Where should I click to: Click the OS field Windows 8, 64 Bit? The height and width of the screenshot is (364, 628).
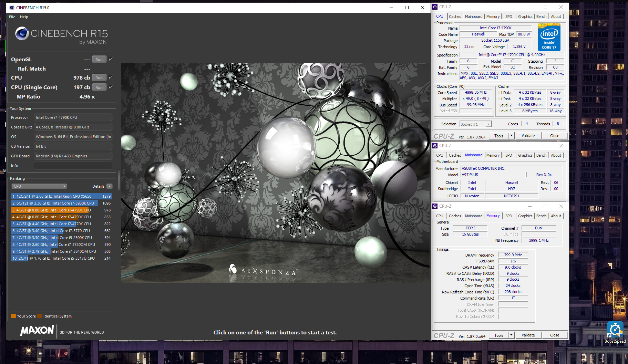click(73, 137)
